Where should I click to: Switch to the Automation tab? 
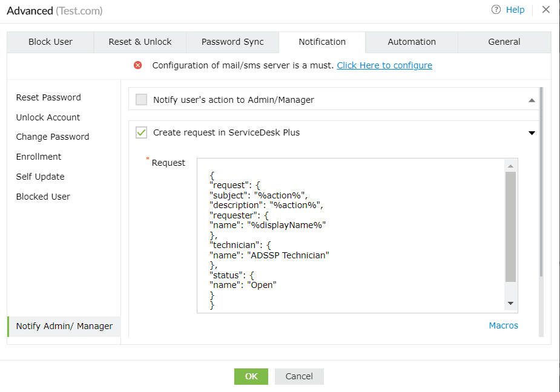[x=411, y=42]
